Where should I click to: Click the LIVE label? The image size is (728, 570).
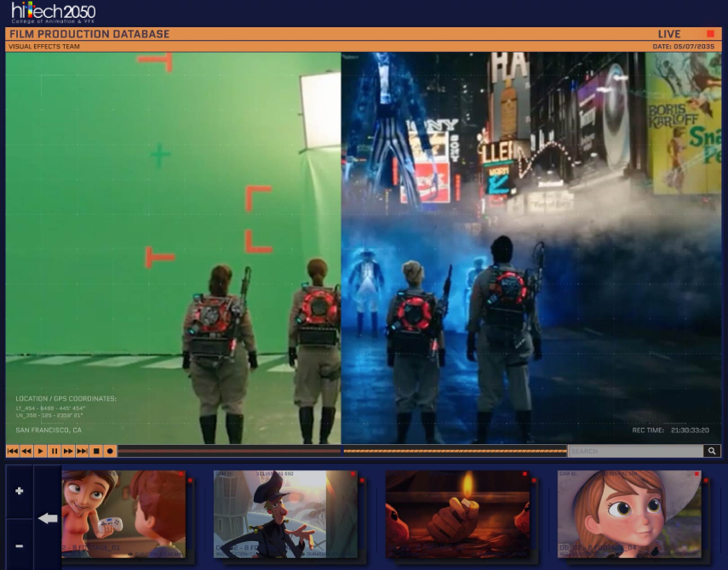pyautogui.click(x=669, y=34)
